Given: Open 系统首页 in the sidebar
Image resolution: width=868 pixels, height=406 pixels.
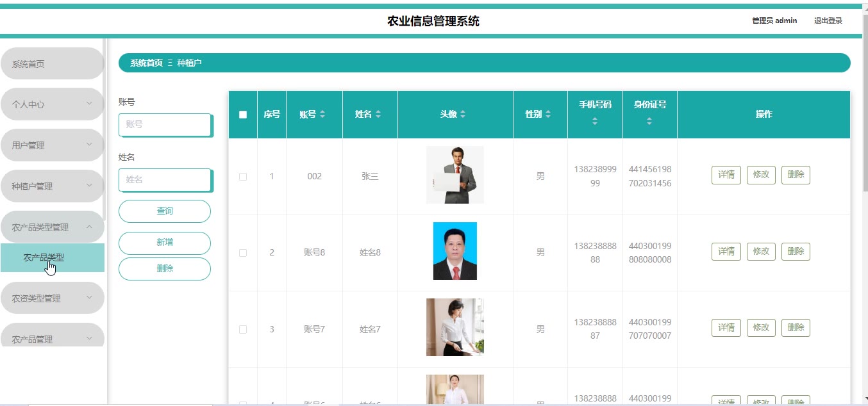Looking at the screenshot, I should (x=52, y=64).
